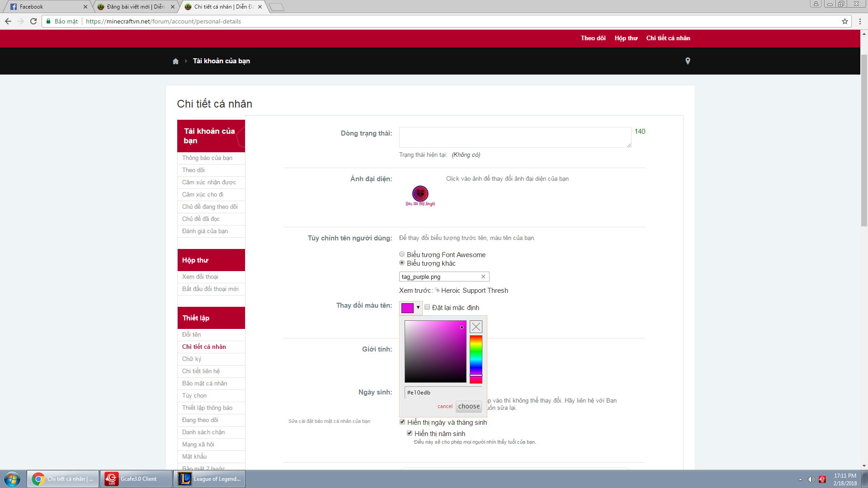Click cancel link in color picker
This screenshot has height=488, width=868.
445,406
